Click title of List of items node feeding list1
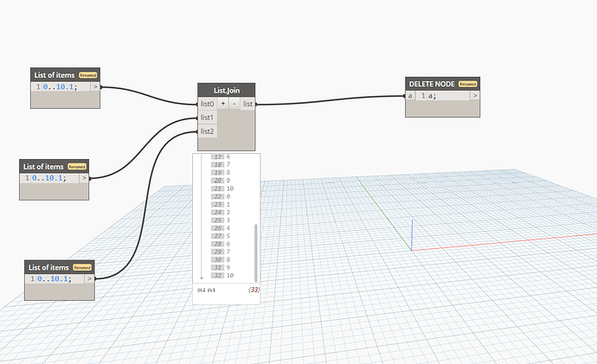 [43, 167]
